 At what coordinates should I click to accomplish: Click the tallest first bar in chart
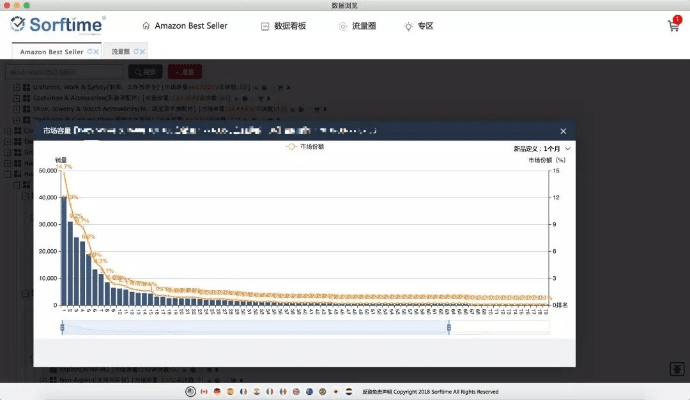tap(64, 250)
